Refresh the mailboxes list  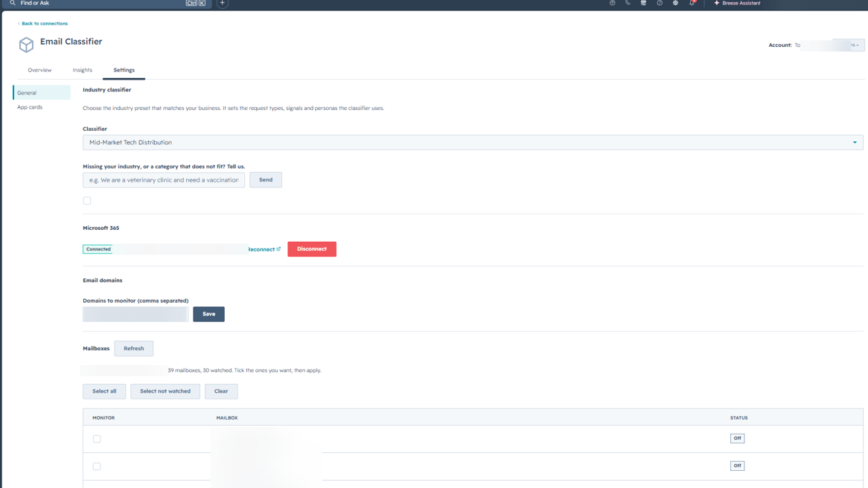[134, 349]
